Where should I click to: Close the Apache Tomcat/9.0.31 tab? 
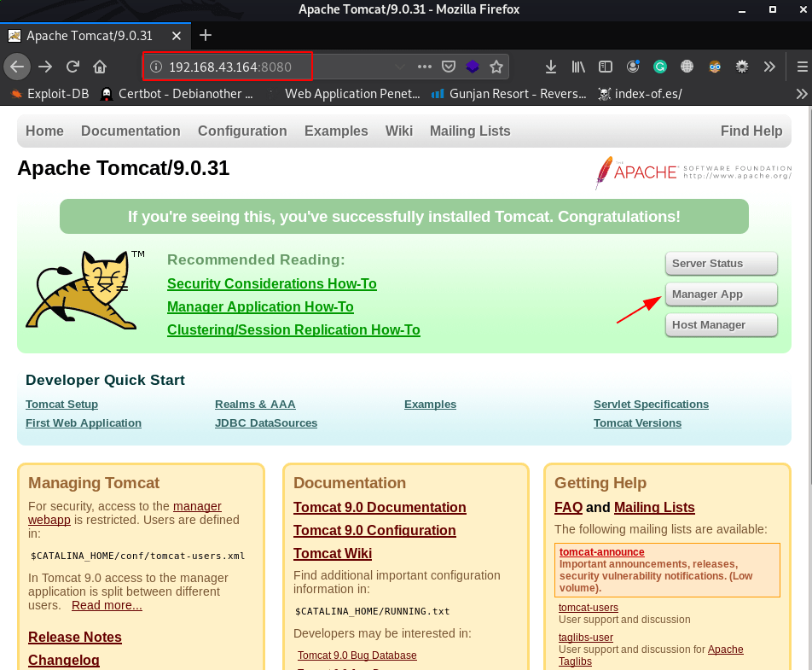[176, 36]
